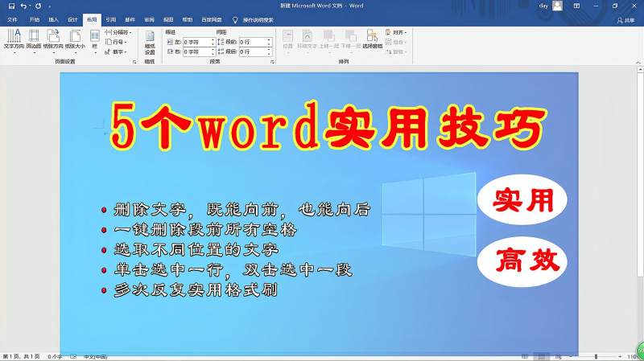The image size is (644, 361).
Task: Switch to the 帮助 Help tab
Action: point(188,19)
